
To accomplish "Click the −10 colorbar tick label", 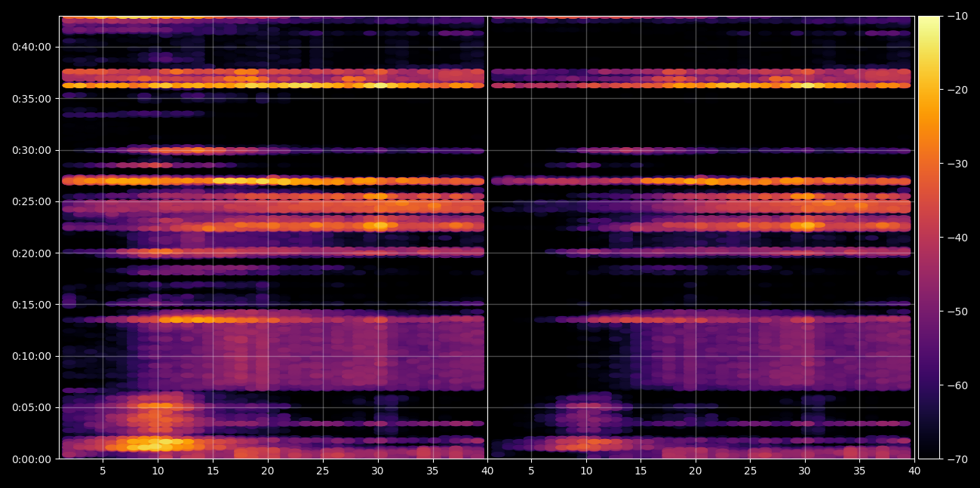I will (957, 16).
